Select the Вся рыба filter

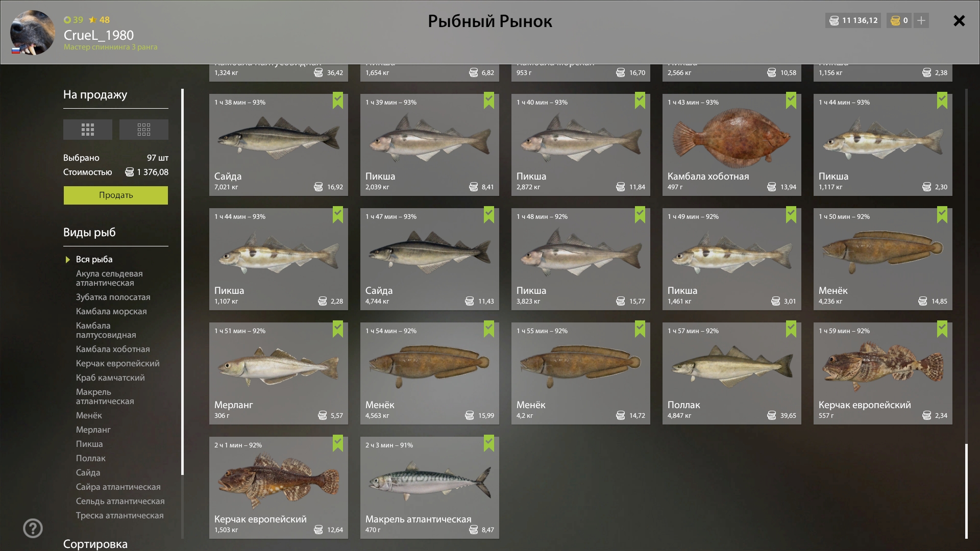(94, 259)
